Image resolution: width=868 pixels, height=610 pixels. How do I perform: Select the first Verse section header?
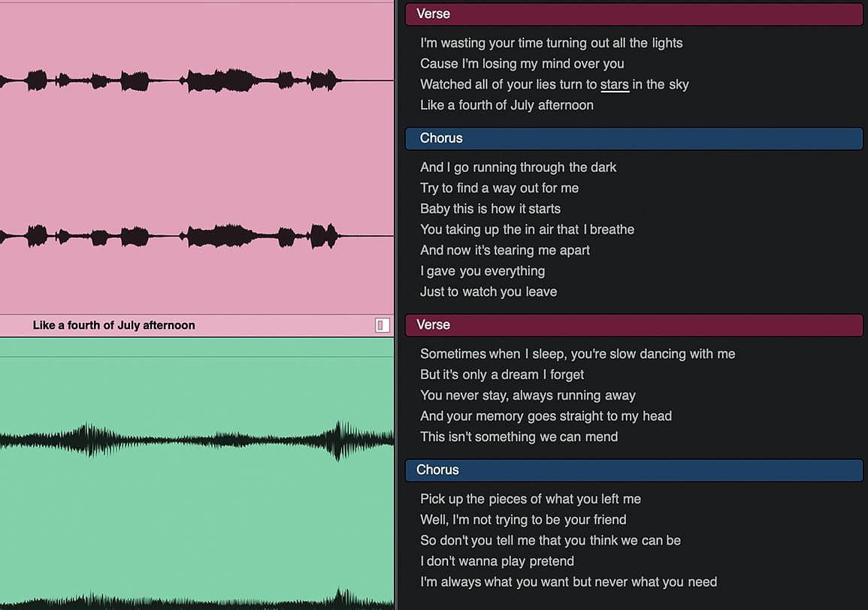coord(634,14)
